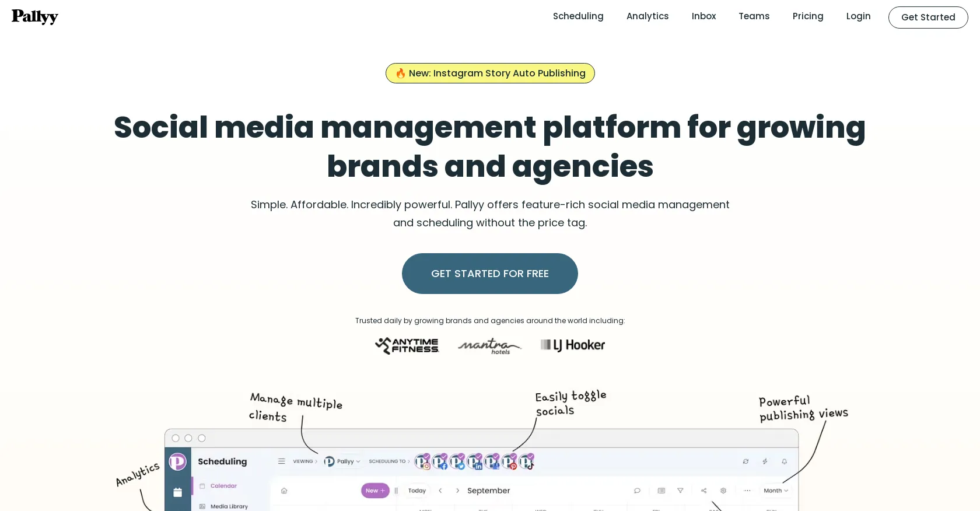Click the September month label
Image resolution: width=980 pixels, height=511 pixels.
489,491
